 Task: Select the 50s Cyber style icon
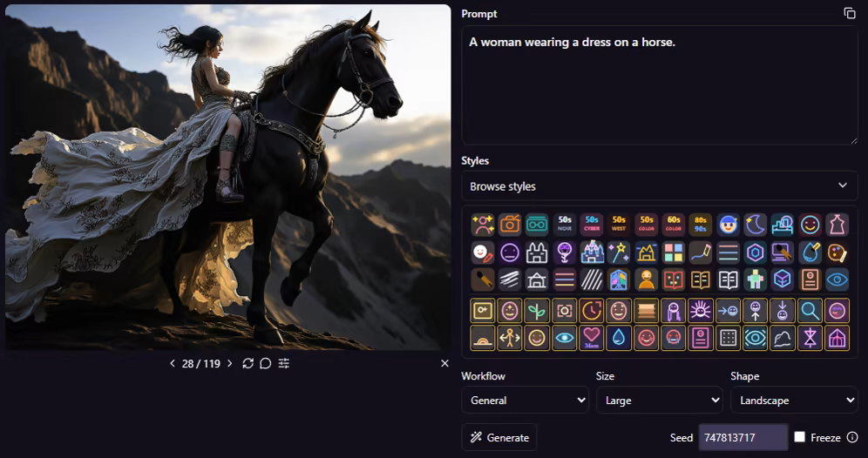pos(592,225)
